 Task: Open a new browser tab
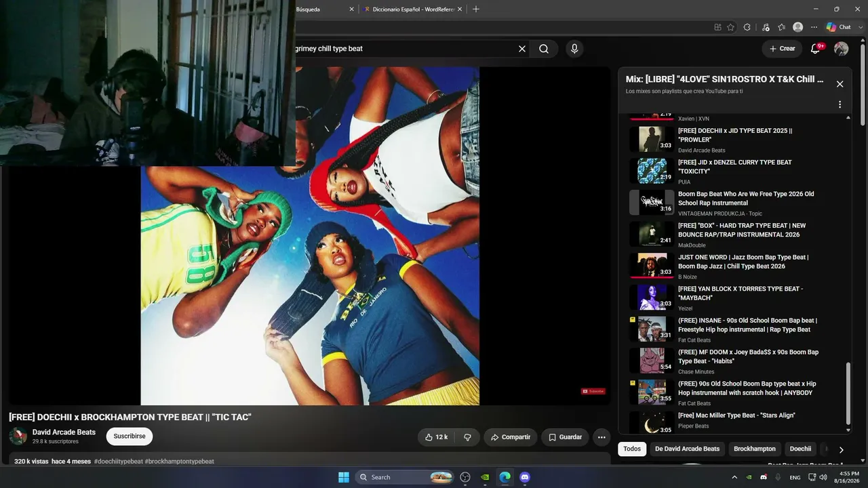click(x=475, y=9)
